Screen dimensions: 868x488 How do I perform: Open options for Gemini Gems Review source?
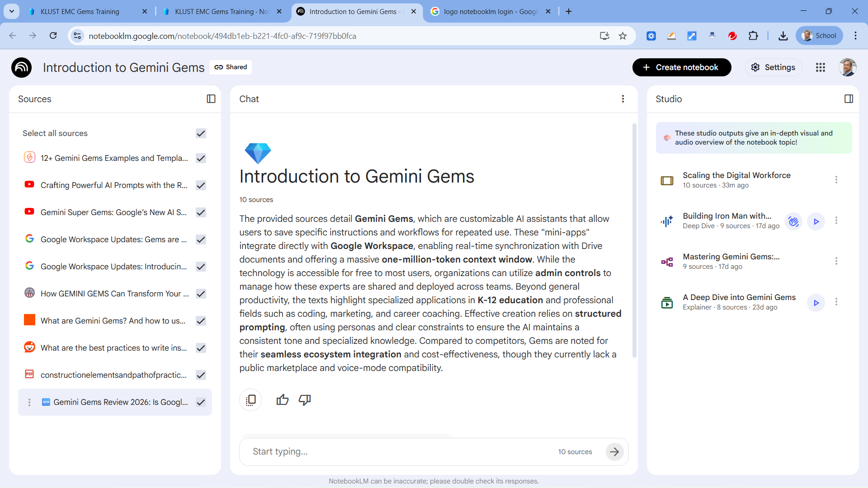point(29,402)
